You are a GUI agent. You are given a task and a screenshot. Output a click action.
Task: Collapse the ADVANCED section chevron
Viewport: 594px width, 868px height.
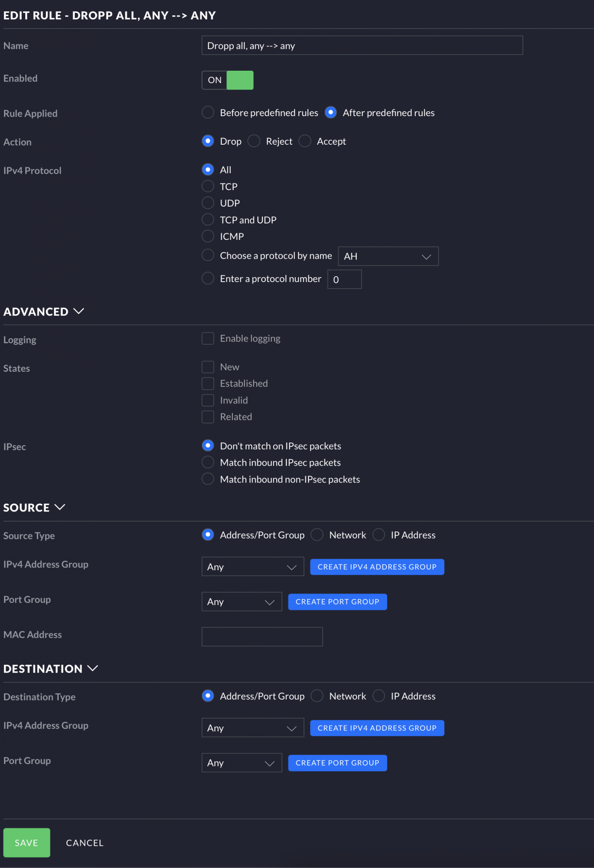(x=79, y=311)
